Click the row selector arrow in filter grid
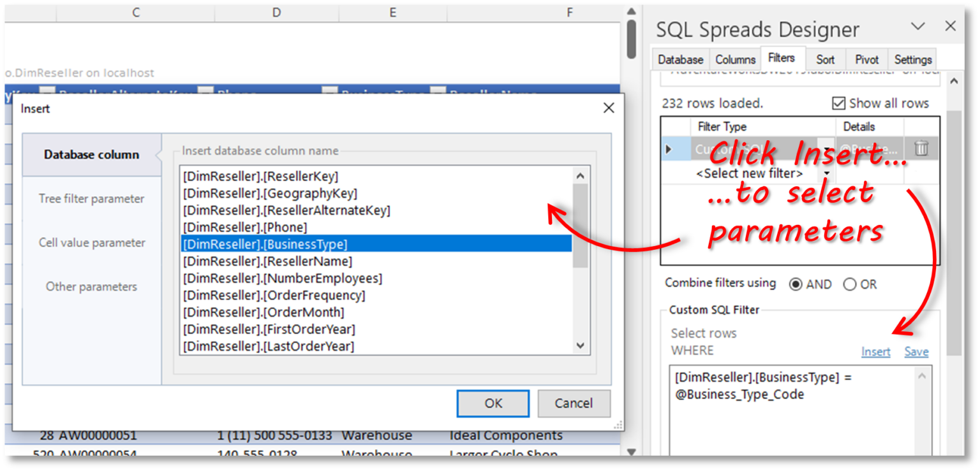Screen dimensions: 980x471 pos(669,149)
